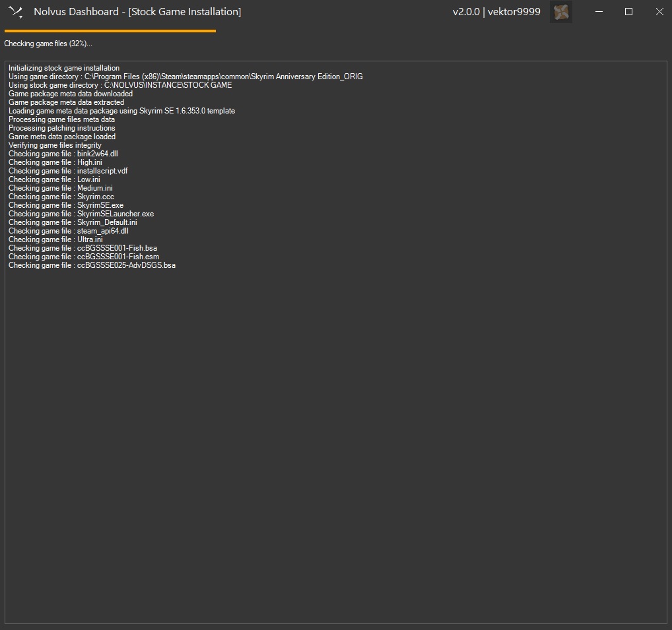Select the 'Using game directory' log line
This screenshot has width=672, height=630.
tap(185, 77)
